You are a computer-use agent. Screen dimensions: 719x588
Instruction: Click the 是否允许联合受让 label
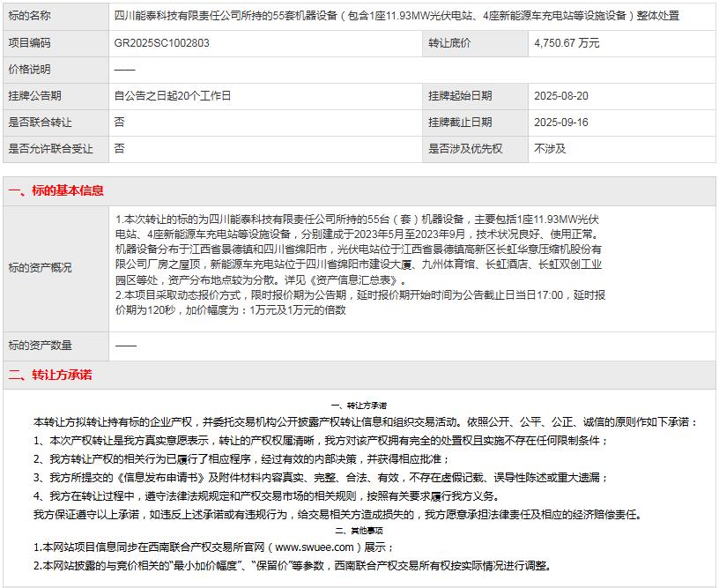[x=50, y=149]
